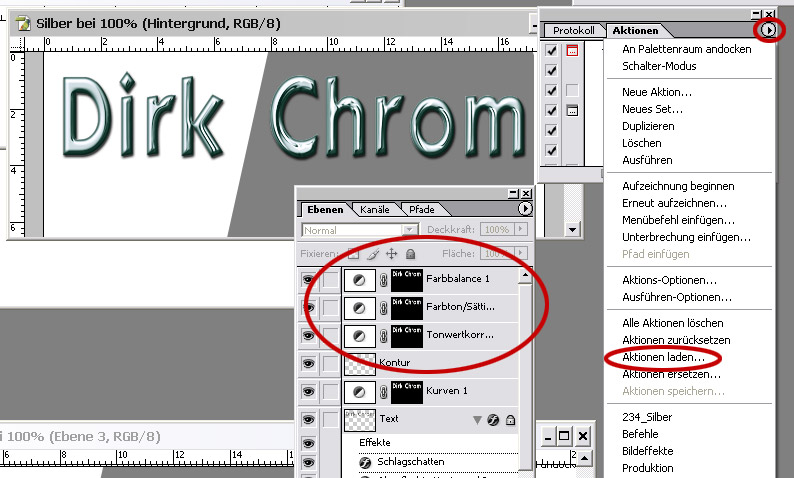Hide the Farbbalance 1 layer
This screenshot has width=794, height=478.
(x=309, y=280)
